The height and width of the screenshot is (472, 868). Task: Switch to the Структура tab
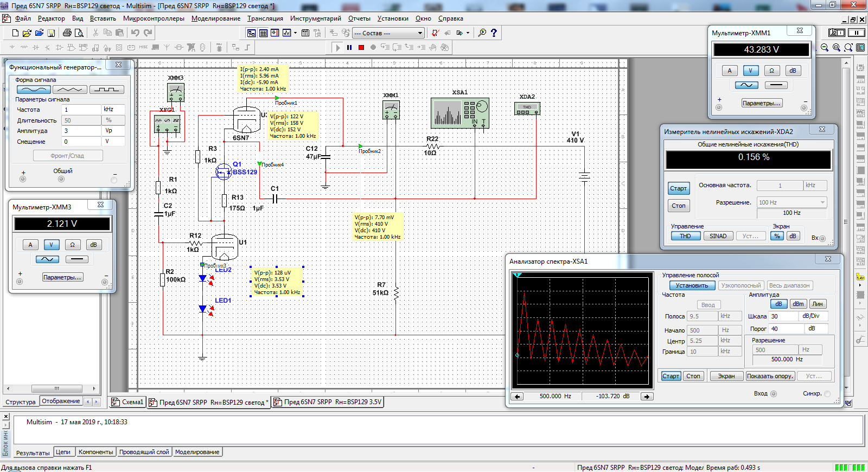(21, 402)
